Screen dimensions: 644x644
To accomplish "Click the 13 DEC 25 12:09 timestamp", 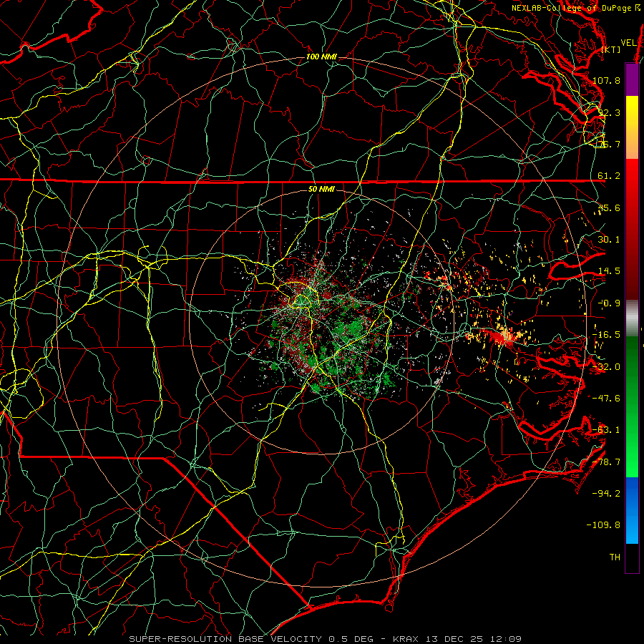I will pyautogui.click(x=475, y=639).
